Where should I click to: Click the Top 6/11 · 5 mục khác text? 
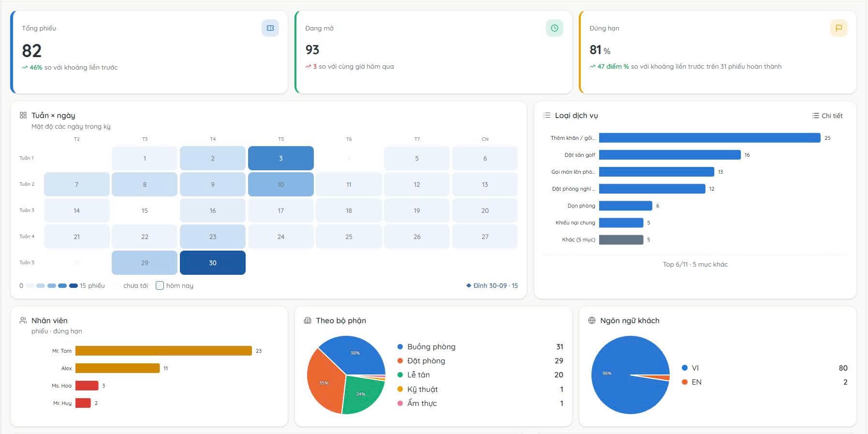pos(695,264)
